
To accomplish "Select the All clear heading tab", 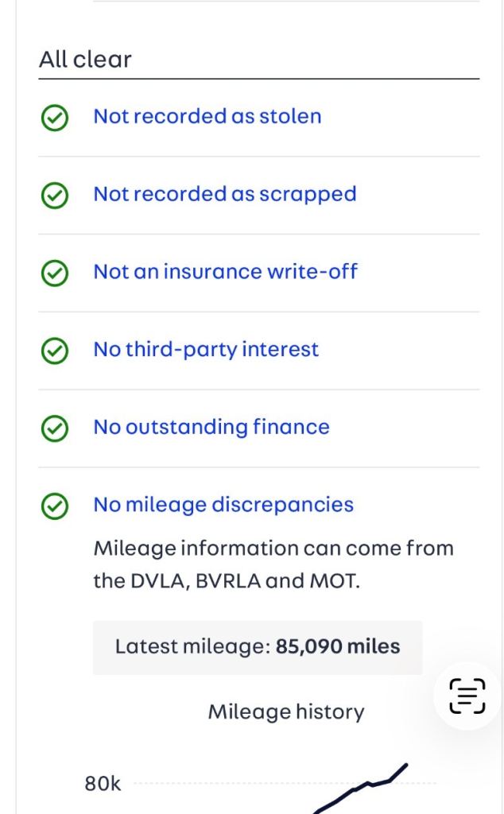I will [85, 59].
